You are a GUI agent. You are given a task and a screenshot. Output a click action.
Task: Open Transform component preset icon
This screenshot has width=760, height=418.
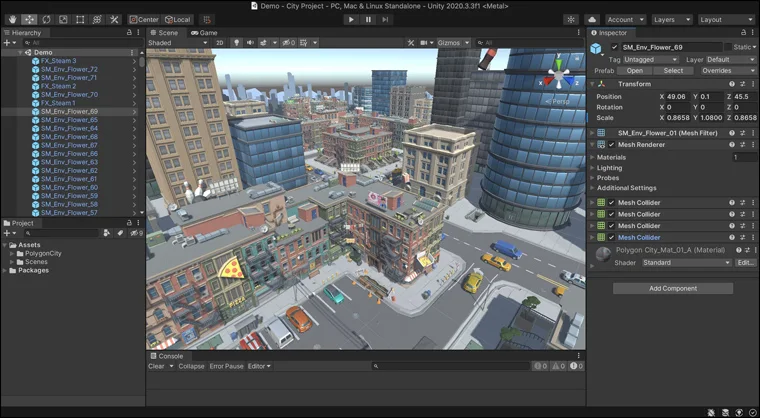[x=742, y=84]
